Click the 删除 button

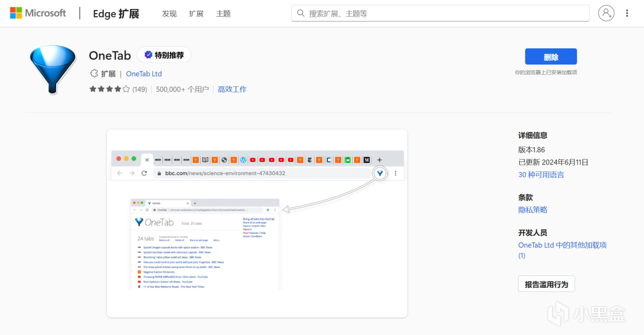tap(551, 56)
